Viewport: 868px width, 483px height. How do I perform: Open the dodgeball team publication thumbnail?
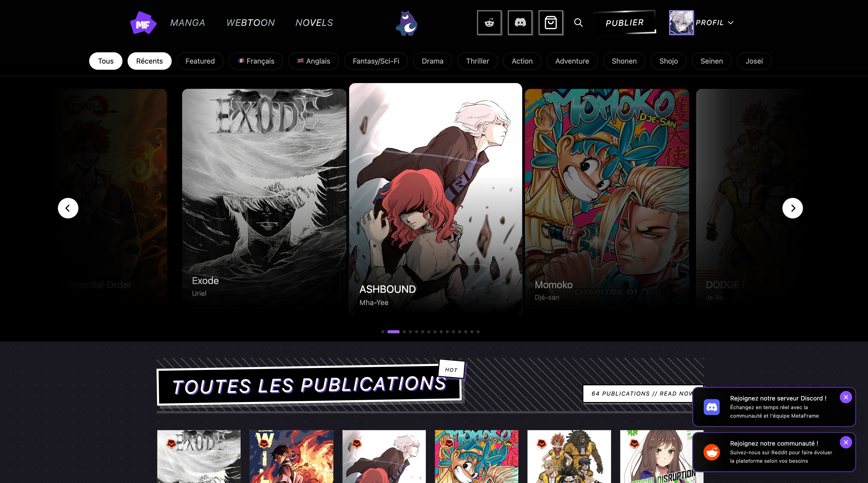[569, 457]
